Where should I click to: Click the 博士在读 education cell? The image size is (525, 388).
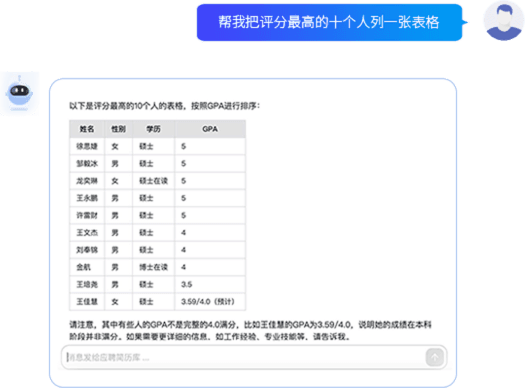(x=153, y=267)
